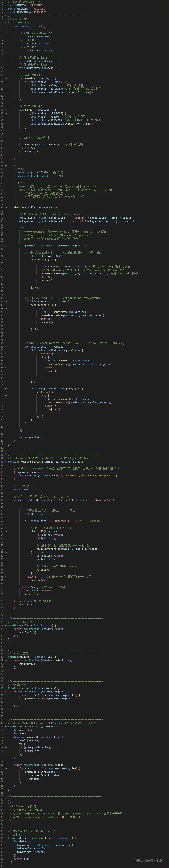
Task: Click the highlighted line number 13
Action: [x=2, y=43]
